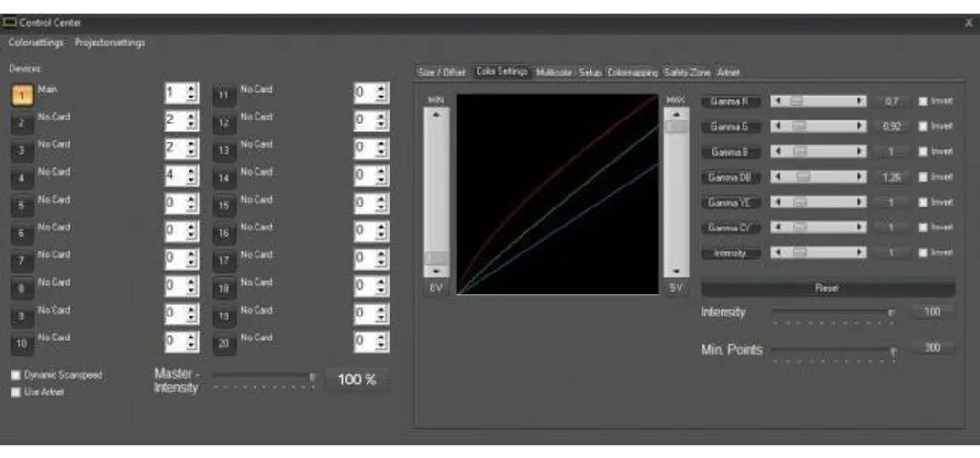Image resolution: width=980 pixels, height=458 pixels.
Task: Click the Gamma R label button
Action: (730, 101)
